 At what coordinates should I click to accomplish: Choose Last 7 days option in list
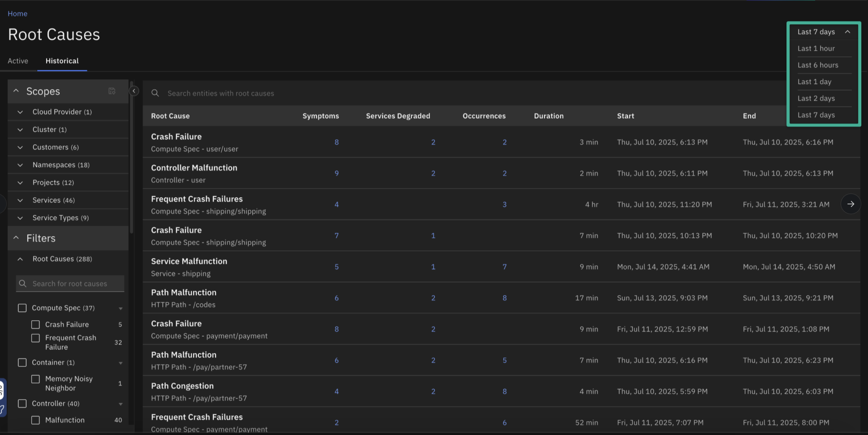[x=816, y=115]
